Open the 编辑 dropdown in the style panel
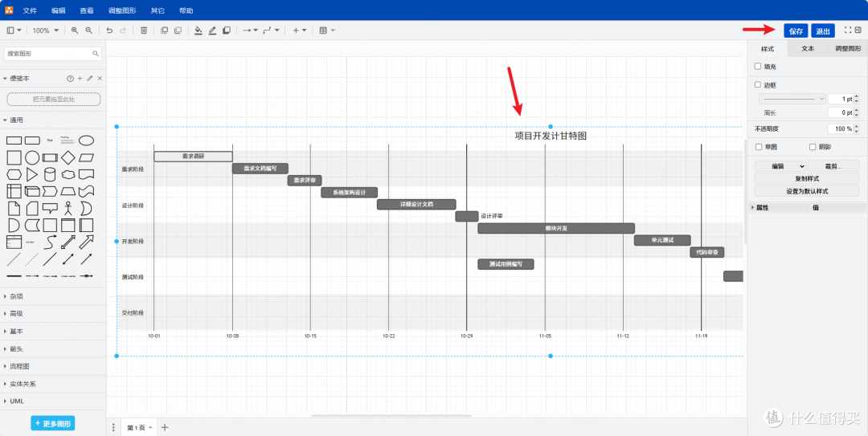The height and width of the screenshot is (436, 868). click(x=780, y=166)
